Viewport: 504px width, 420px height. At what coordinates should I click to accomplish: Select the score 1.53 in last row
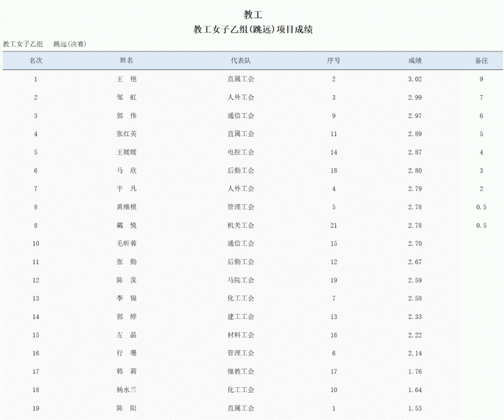[415, 409]
